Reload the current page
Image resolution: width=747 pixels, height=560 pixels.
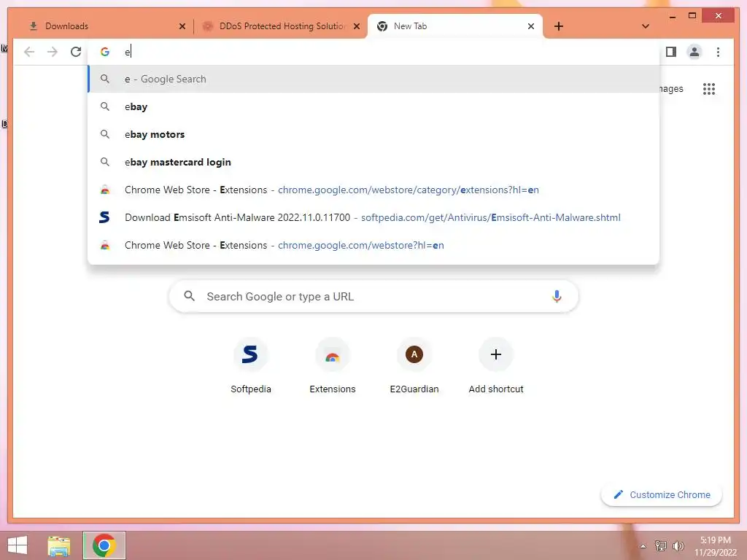coord(76,52)
